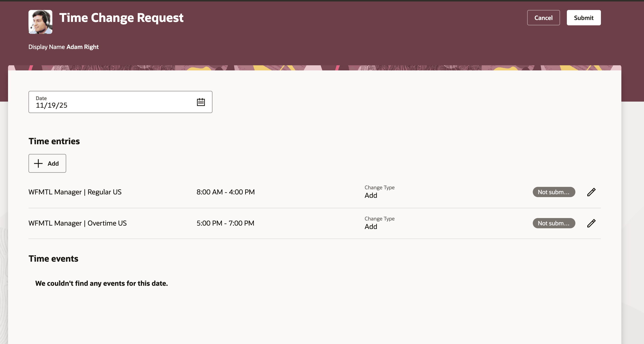Open the calendar date picker icon

pos(201,102)
